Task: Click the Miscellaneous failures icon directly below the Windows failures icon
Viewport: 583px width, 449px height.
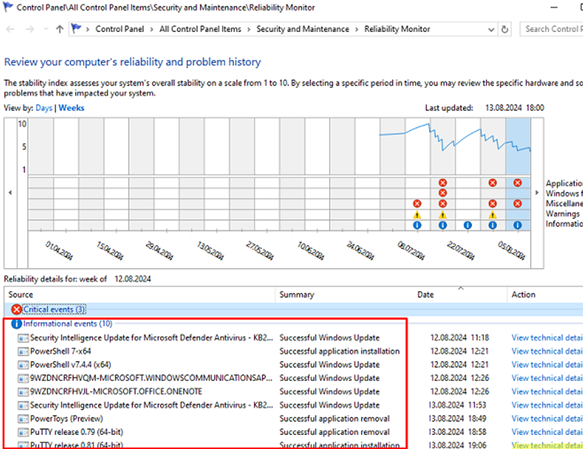Action: [442, 203]
